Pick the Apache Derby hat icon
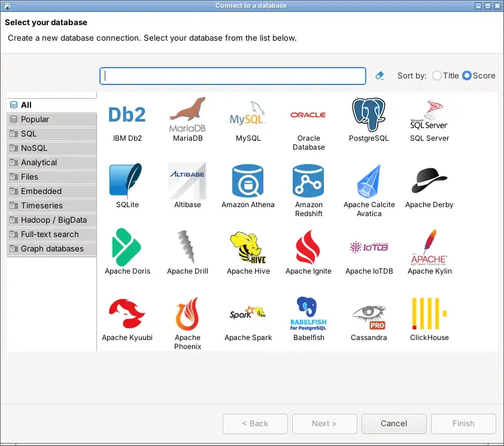This screenshot has height=446, width=504. point(429,180)
